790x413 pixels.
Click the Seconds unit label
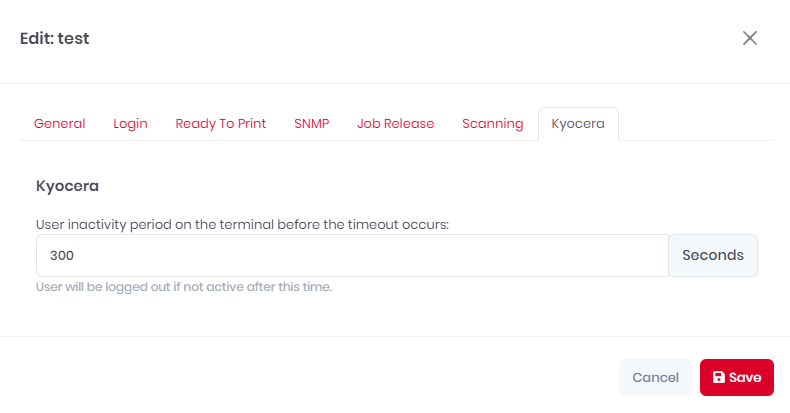point(713,255)
